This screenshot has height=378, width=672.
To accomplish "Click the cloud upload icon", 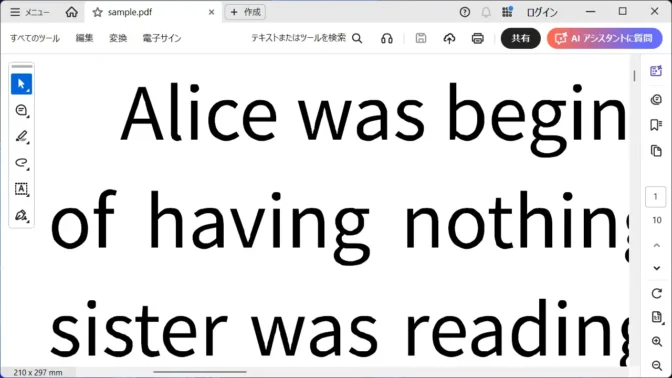I will pos(449,39).
